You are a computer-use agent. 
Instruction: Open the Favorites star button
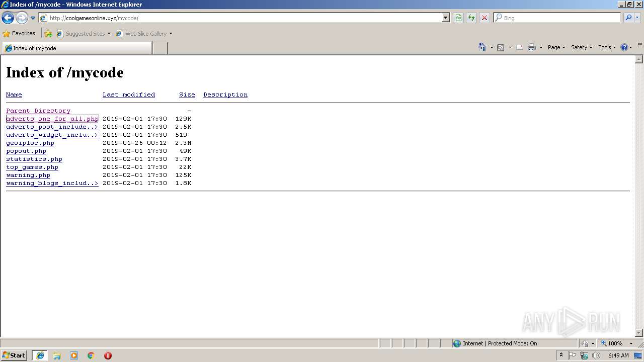19,34
